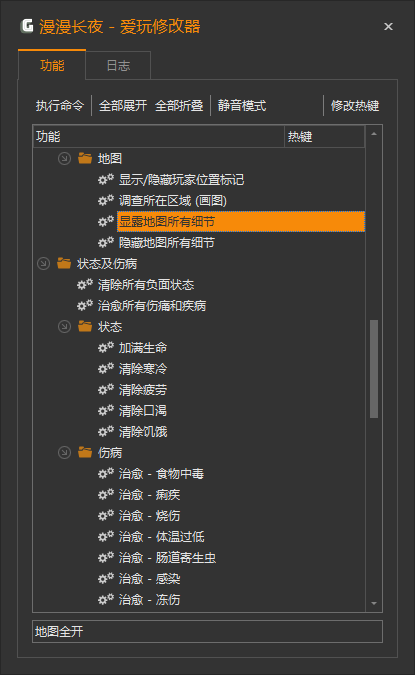415x675 pixels.
Task: Select 隐藏地图所有细节 item
Action: click(x=167, y=242)
